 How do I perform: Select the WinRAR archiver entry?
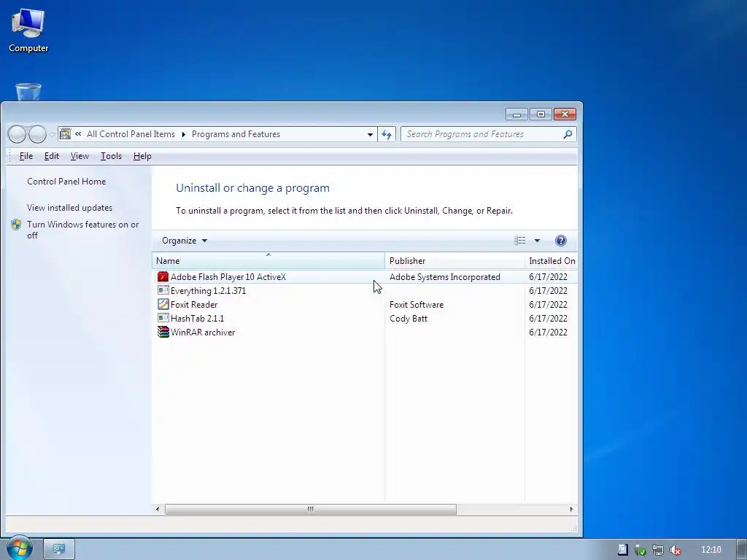coord(203,332)
